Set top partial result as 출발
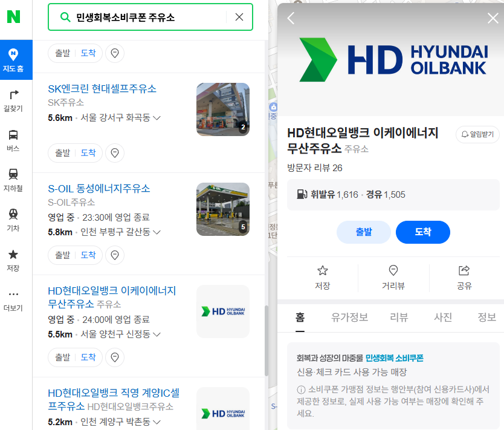Viewport: 504px width, 430px height. coord(62,53)
